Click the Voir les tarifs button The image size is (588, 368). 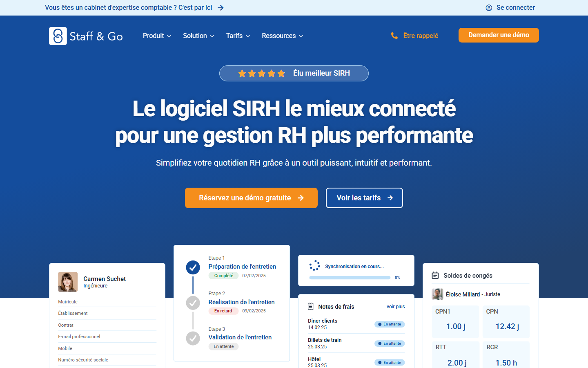point(364,198)
